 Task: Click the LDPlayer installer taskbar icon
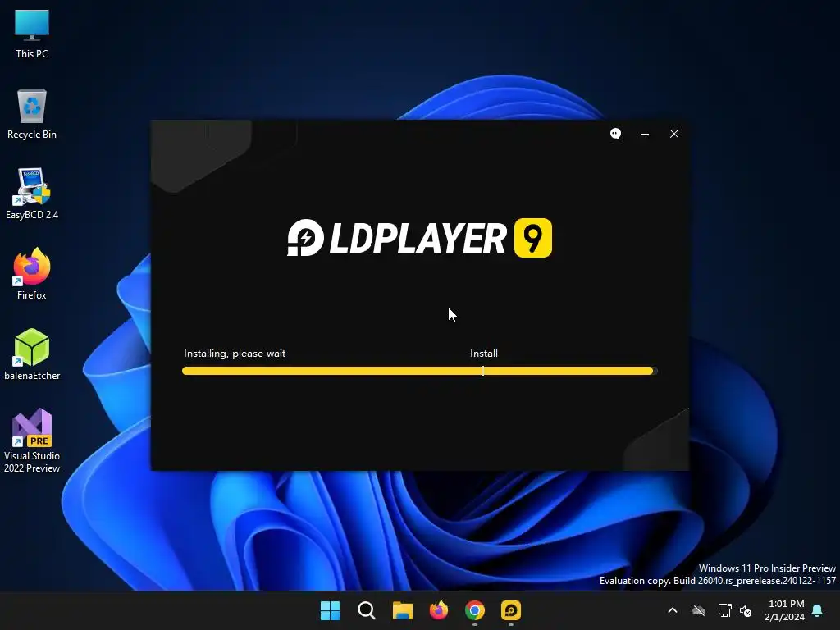pos(511,610)
